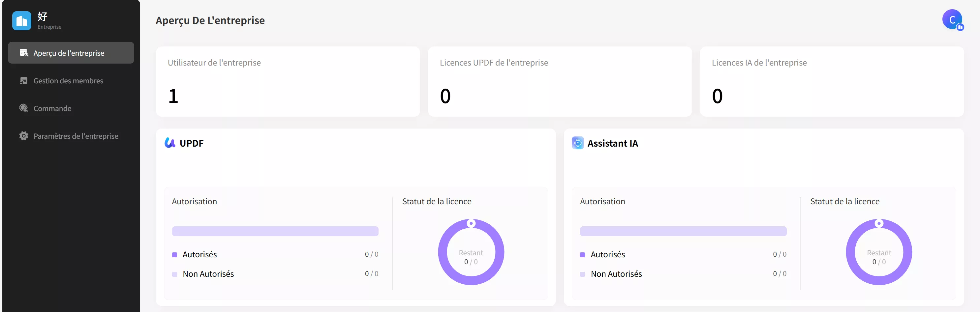Click Statut de la licence in UPDF panel
The width and height of the screenshot is (980, 312).
point(437,201)
